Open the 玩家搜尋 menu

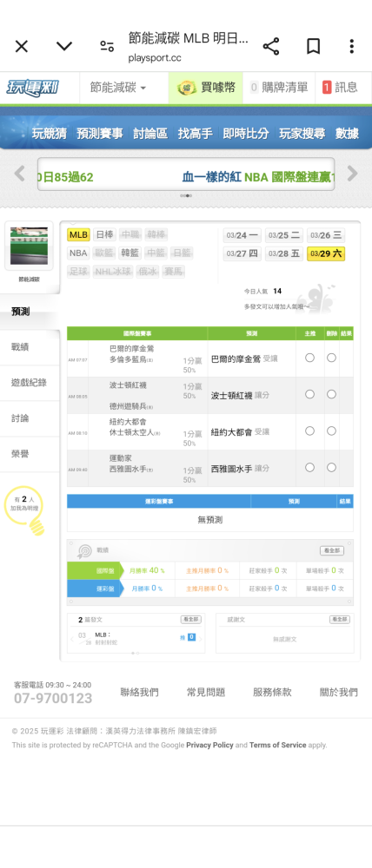(x=302, y=134)
